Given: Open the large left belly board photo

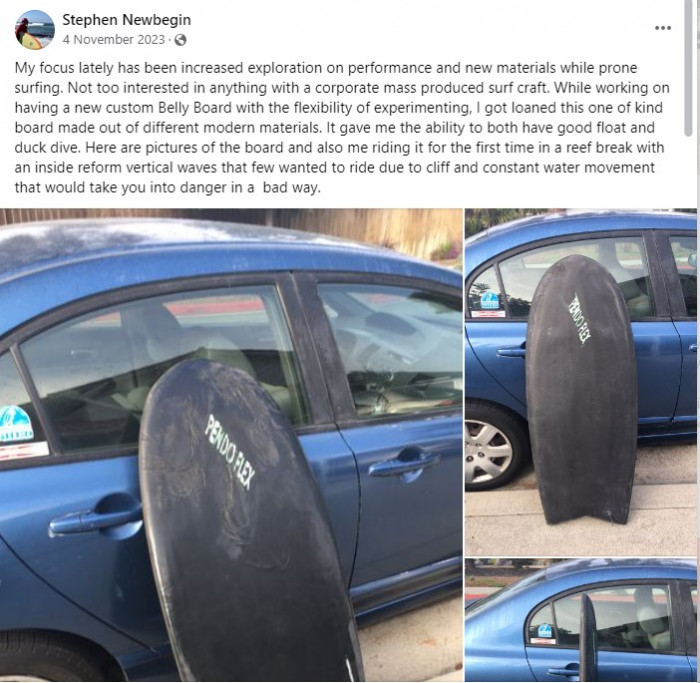Looking at the screenshot, I should (x=231, y=445).
